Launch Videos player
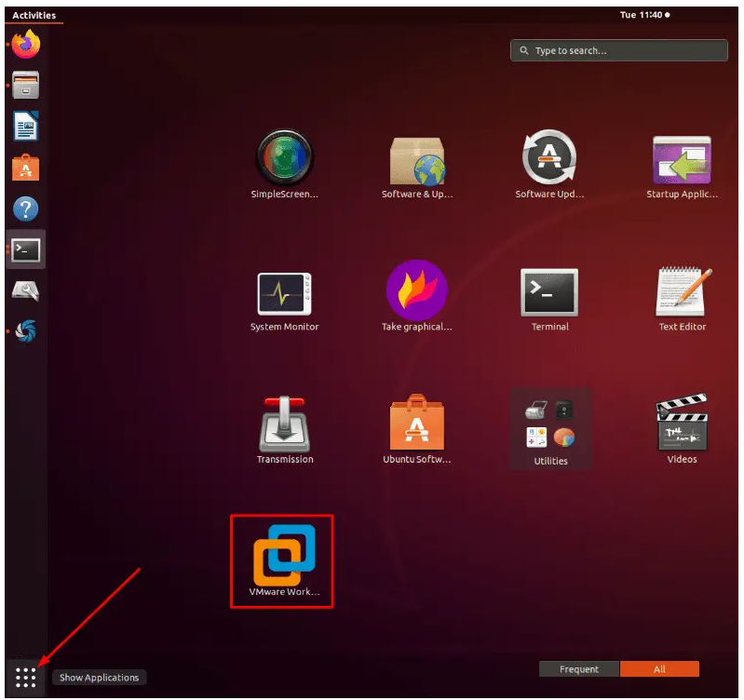The width and height of the screenshot is (744, 700). [x=682, y=429]
